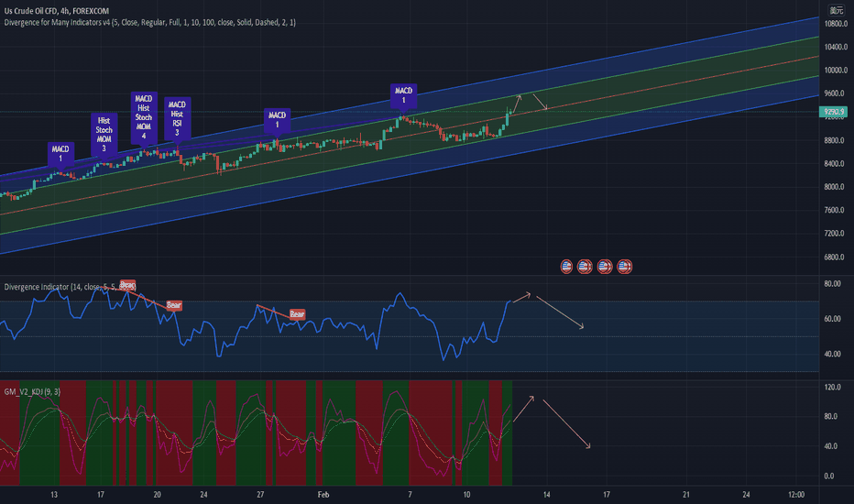Image resolution: width=854 pixels, height=504 pixels.
Task: Click the 'MACD 1' label above the Feb 7 peak
Action: pos(403,94)
